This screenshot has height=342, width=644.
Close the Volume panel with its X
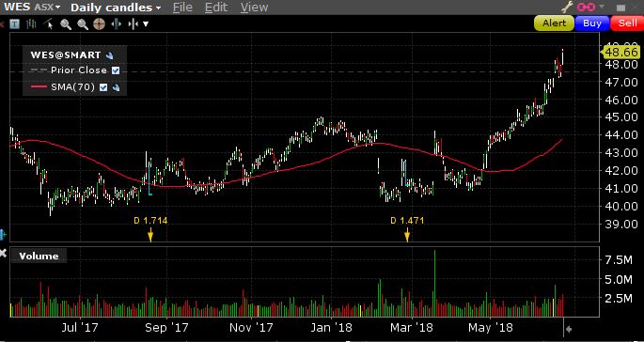[3, 253]
